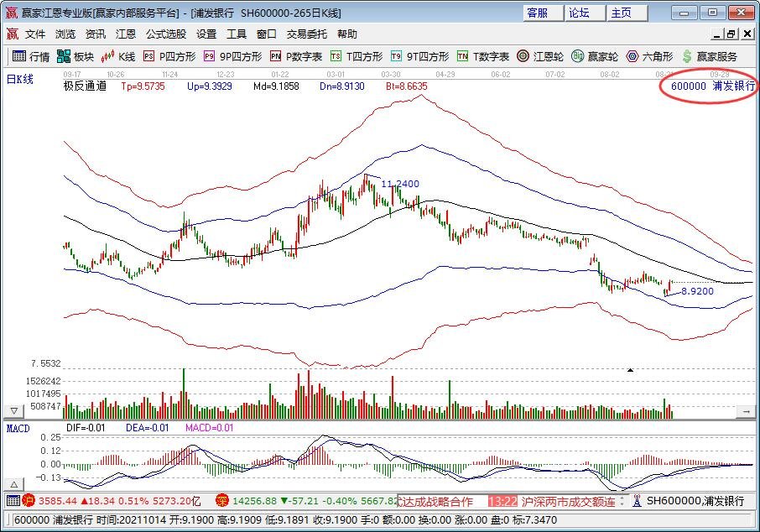Screen dimensions: 760x532
Task: Click the Shanghai index 沪 status icon
Action: [27, 502]
